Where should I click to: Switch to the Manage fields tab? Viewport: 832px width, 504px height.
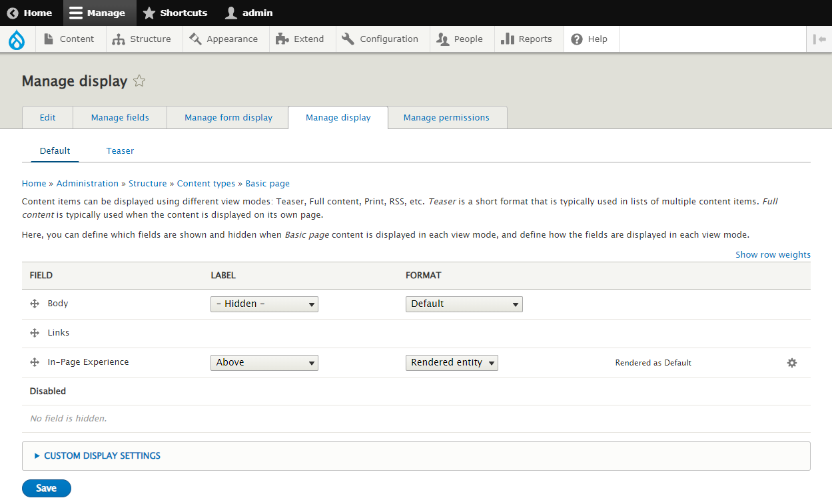point(120,117)
